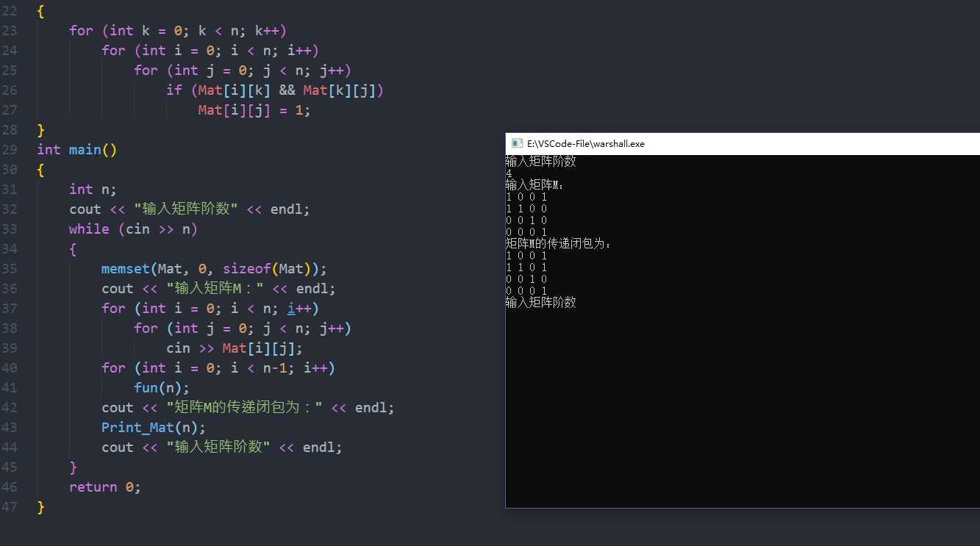Click the "int main()" declaration
The image size is (980, 546).
[77, 150]
